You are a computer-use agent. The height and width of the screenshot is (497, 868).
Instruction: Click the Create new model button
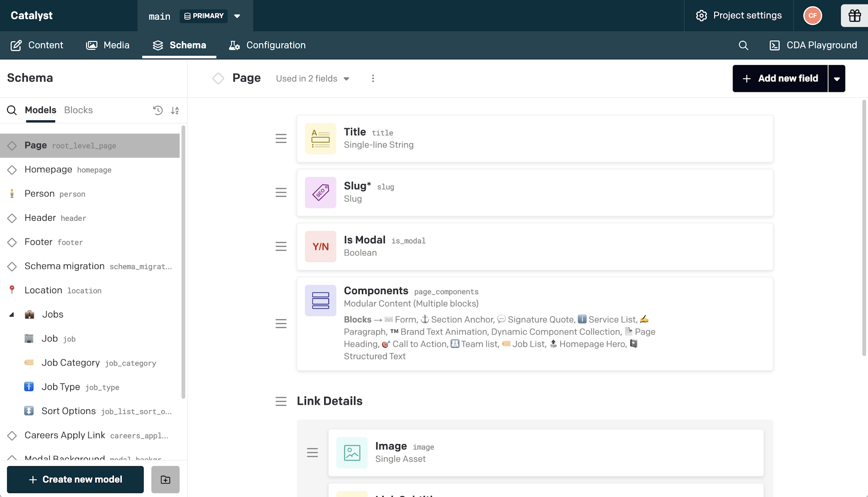tap(75, 479)
